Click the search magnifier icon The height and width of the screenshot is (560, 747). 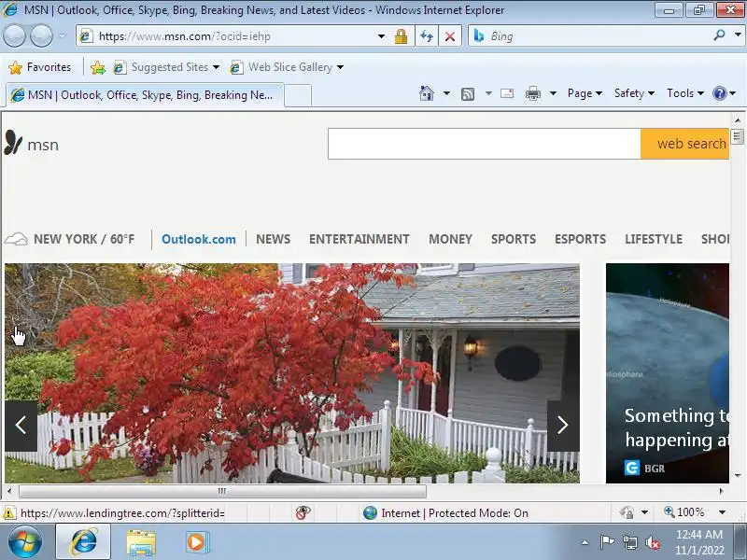[719, 35]
